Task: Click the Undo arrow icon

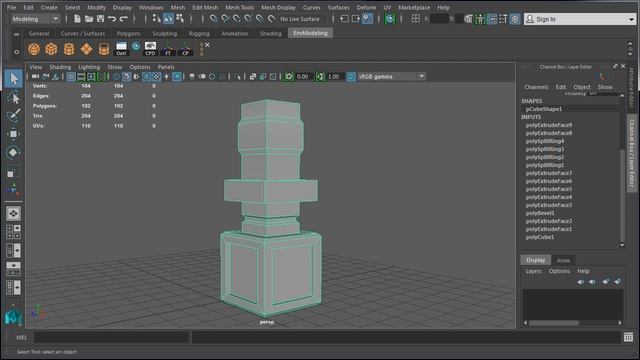Action: click(x=112, y=19)
